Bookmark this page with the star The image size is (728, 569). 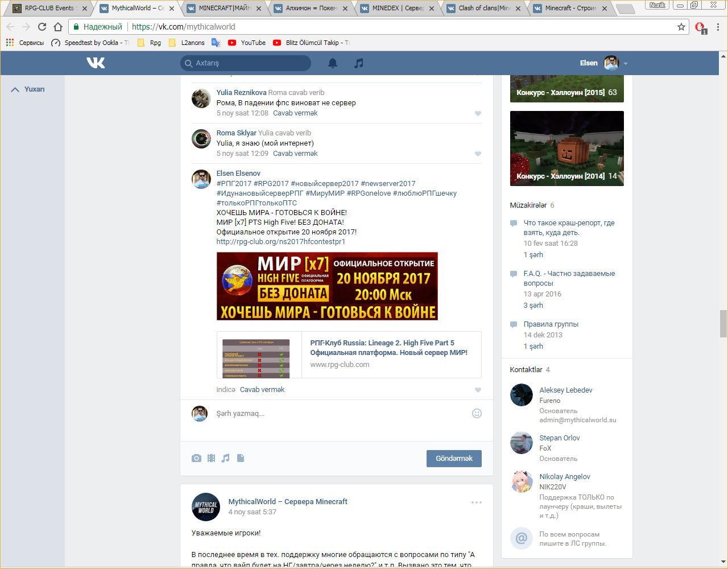681,27
